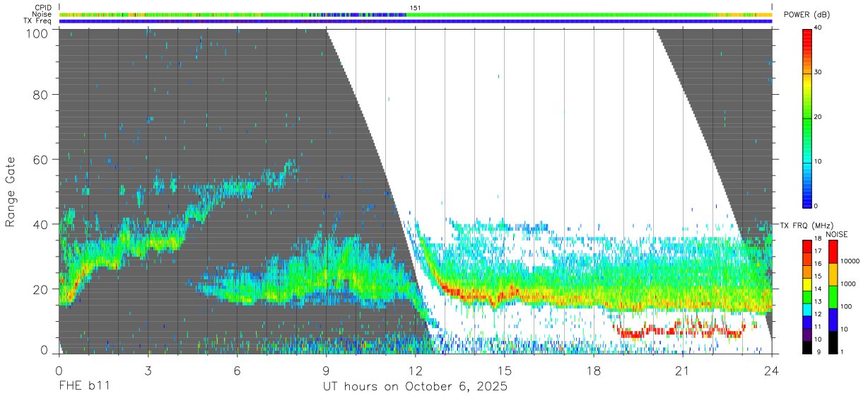Select the 40 tick on the power scale

click(x=818, y=28)
